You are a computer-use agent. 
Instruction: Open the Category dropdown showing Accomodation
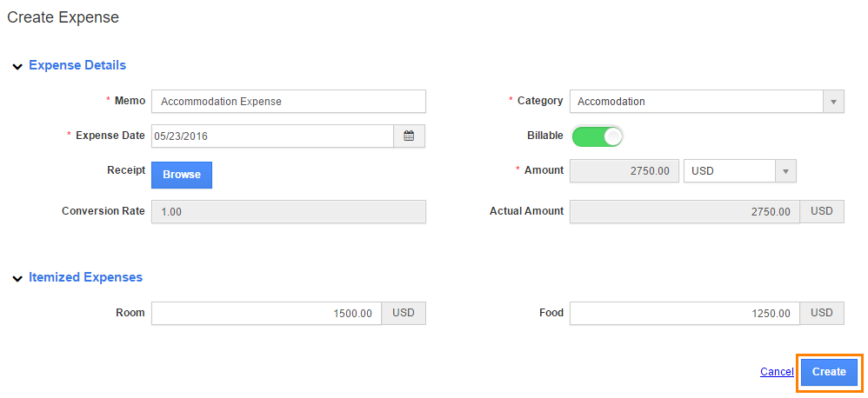tap(706, 102)
